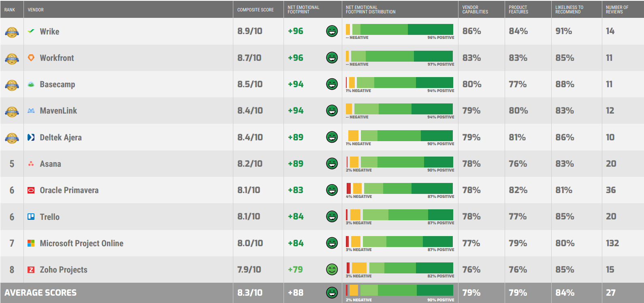Click the Average Scores footer label
The image size is (644, 303).
coord(41,293)
